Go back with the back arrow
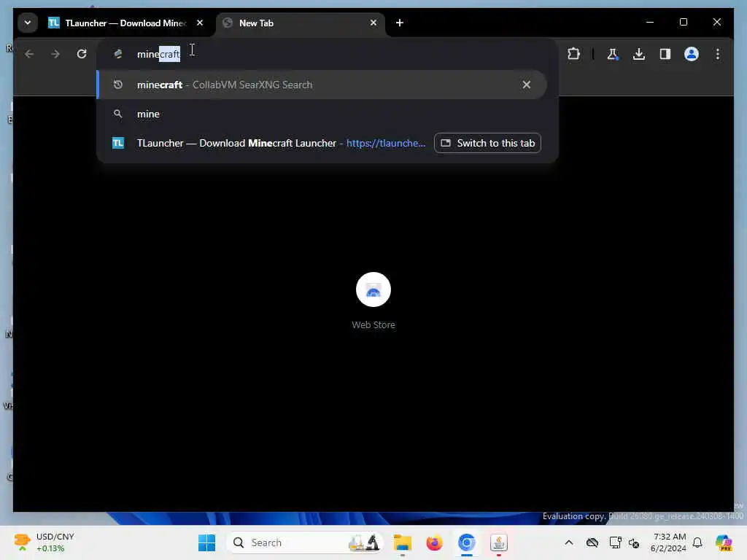Screen dimensions: 747x560 (29, 54)
